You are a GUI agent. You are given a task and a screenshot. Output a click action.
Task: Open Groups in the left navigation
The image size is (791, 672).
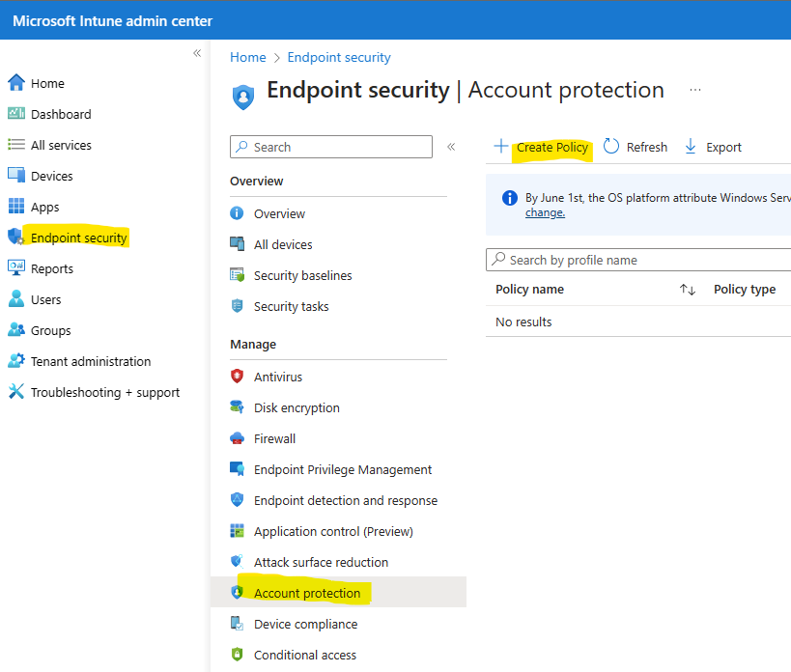[x=51, y=331]
